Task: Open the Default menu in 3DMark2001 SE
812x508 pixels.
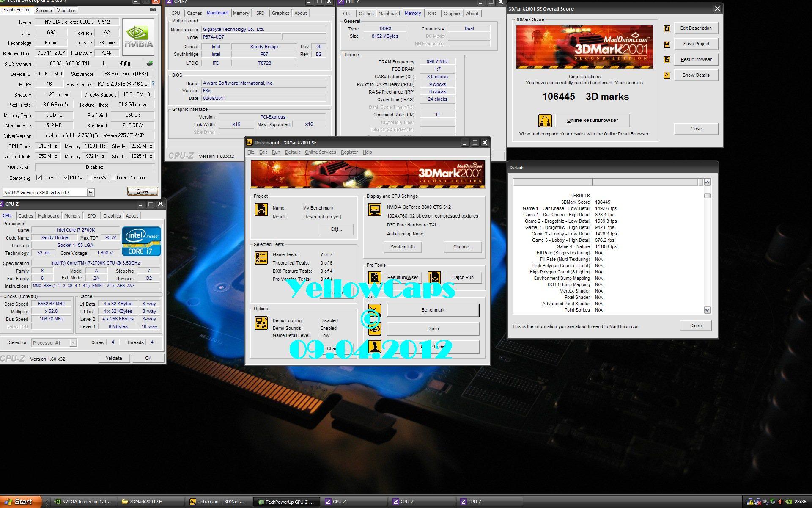Action: point(292,152)
